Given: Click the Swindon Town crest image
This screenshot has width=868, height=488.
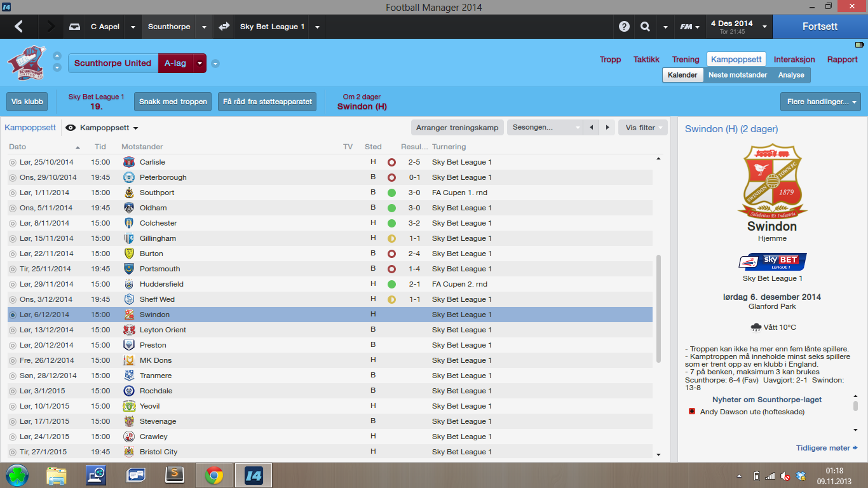Looking at the screenshot, I should (772, 181).
